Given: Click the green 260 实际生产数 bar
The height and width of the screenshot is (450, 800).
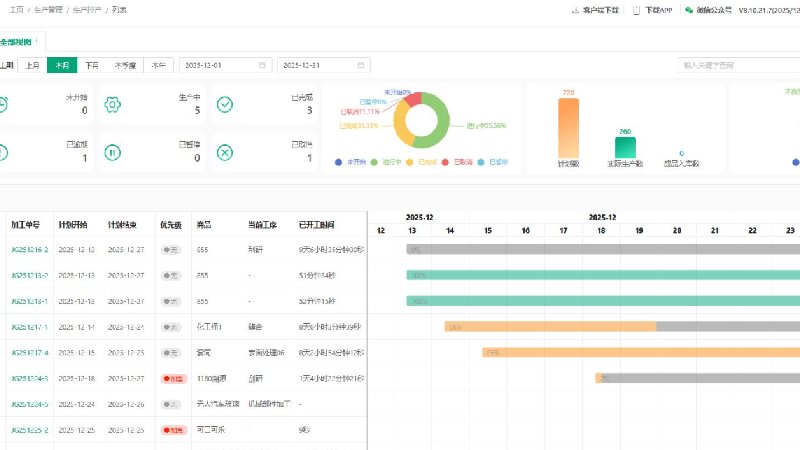Looking at the screenshot, I should (x=625, y=147).
